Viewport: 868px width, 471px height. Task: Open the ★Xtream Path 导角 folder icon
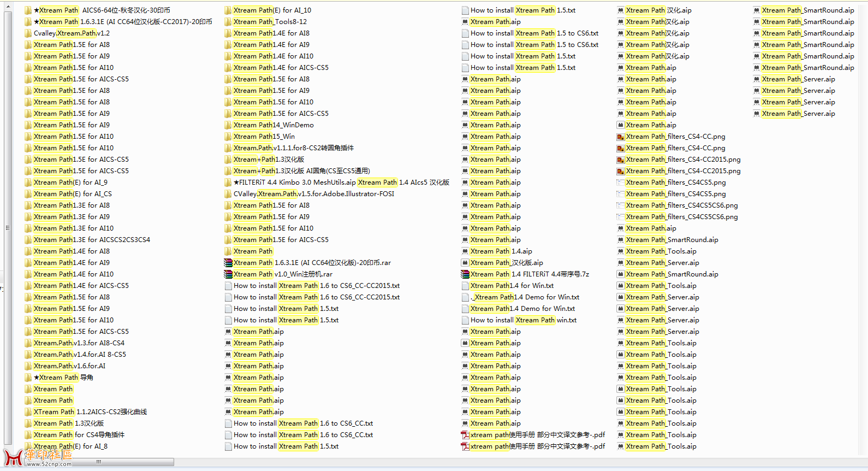tap(28, 378)
